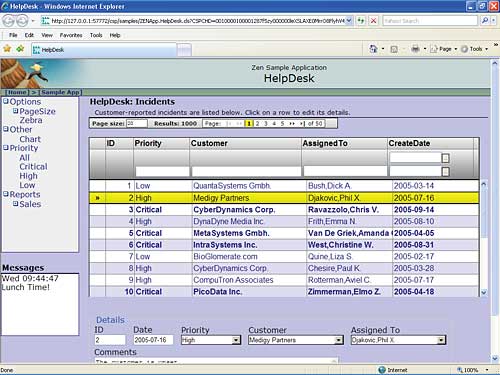Click the browser Forward arrow button
Screen dimensions: 500x375
tap(22, 21)
